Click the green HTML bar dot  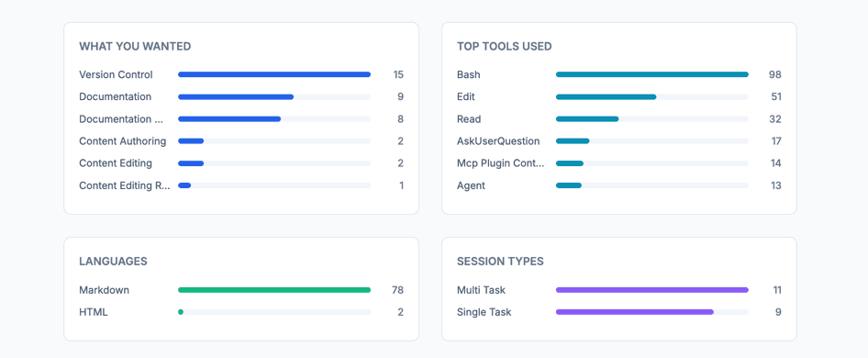coord(181,312)
